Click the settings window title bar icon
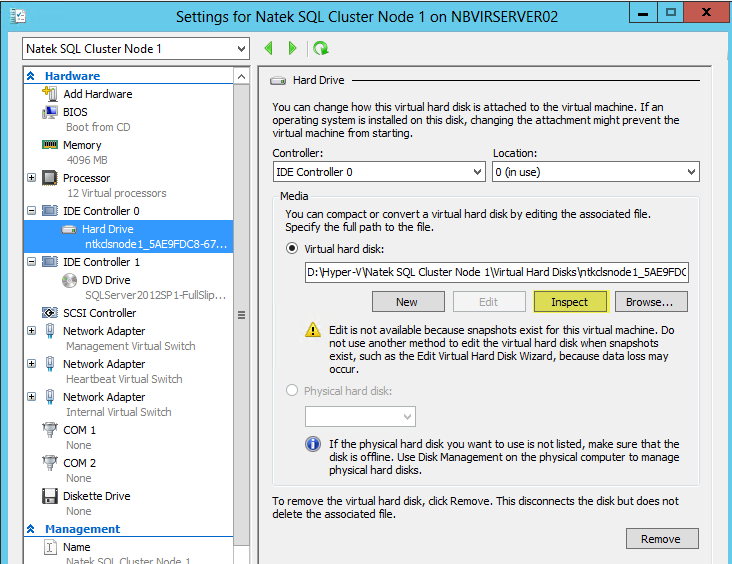The width and height of the screenshot is (732, 564). point(18,16)
